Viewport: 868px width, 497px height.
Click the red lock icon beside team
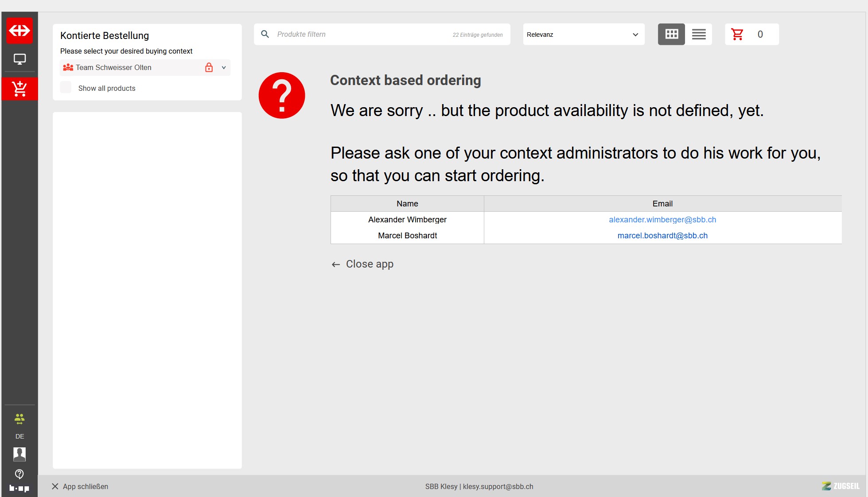tap(209, 67)
